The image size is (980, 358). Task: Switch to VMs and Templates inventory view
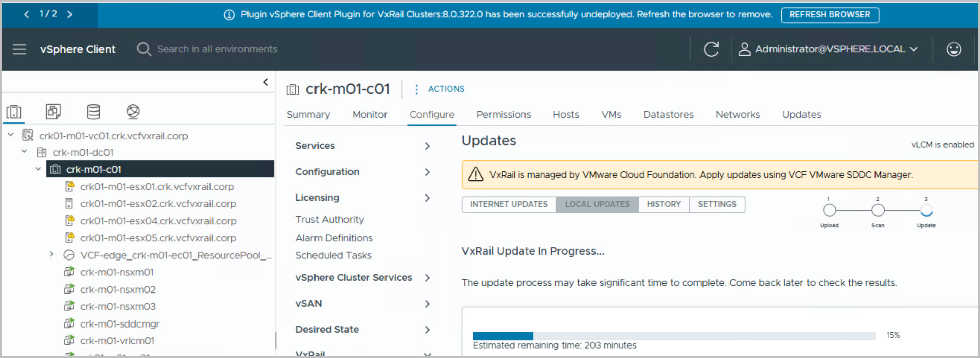(53, 112)
